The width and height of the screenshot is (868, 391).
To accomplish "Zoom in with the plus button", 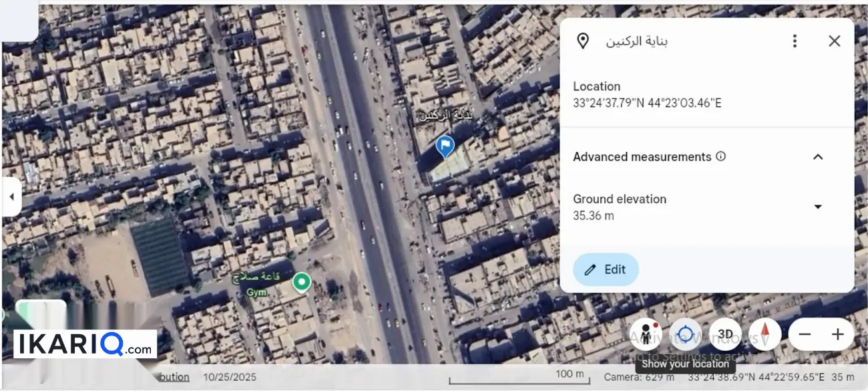I will point(837,334).
